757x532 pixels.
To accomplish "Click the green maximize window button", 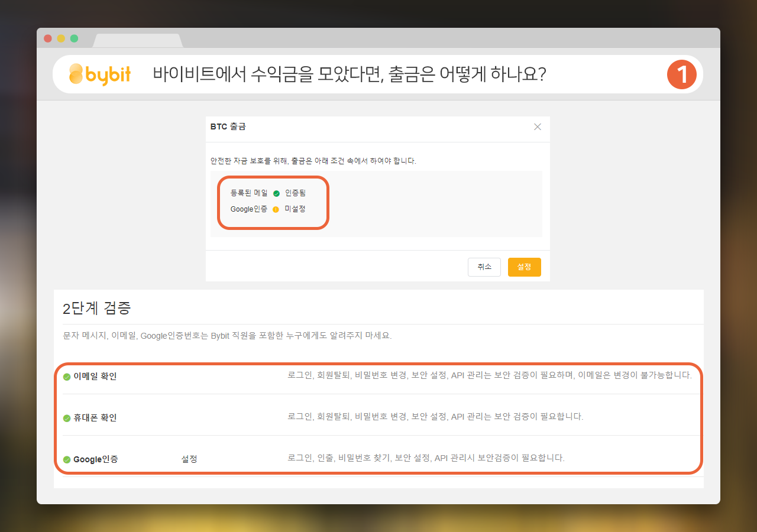I will click(74, 38).
